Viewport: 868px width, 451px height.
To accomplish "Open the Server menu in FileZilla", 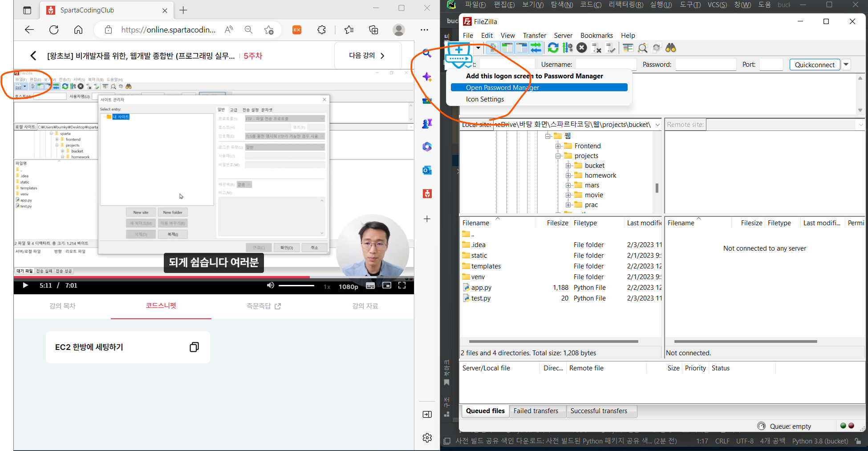I will click(x=563, y=36).
